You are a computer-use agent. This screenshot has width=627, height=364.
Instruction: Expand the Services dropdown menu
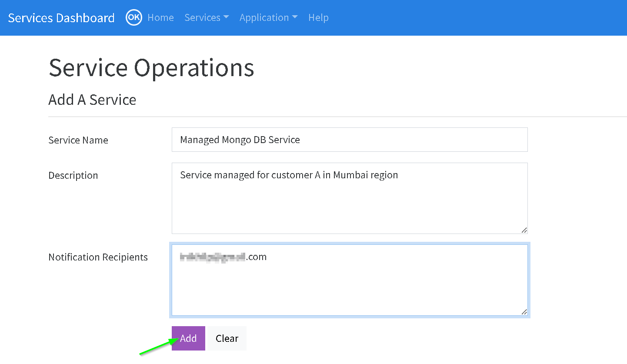[207, 18]
